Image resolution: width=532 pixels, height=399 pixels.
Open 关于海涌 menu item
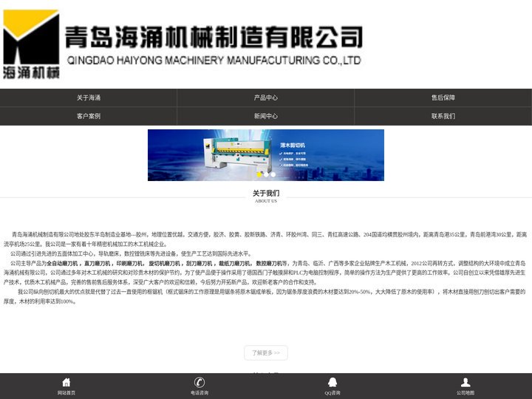coord(89,98)
